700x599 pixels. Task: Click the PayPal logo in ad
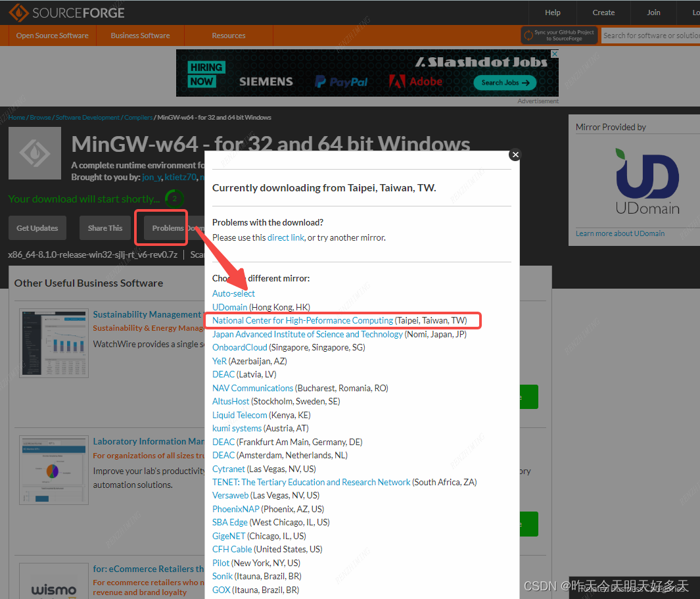342,82
